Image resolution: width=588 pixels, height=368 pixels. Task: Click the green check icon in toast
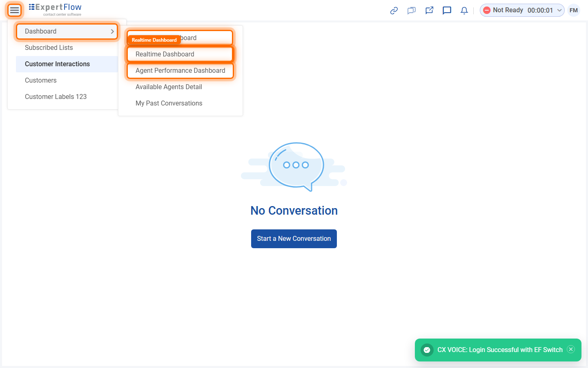427,350
